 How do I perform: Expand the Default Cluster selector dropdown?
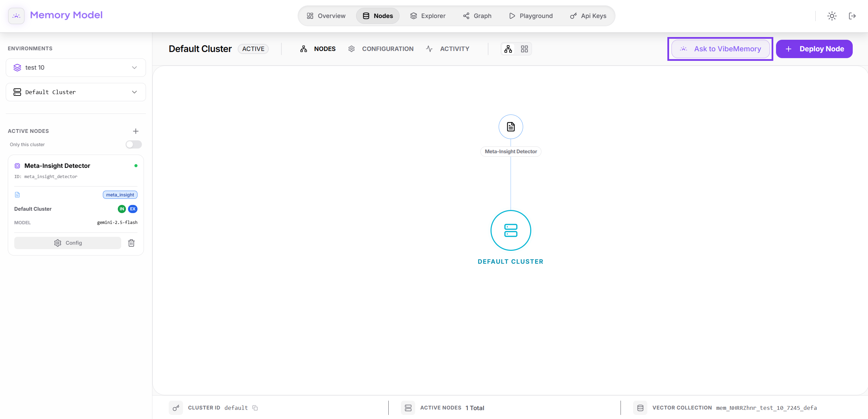pos(76,92)
